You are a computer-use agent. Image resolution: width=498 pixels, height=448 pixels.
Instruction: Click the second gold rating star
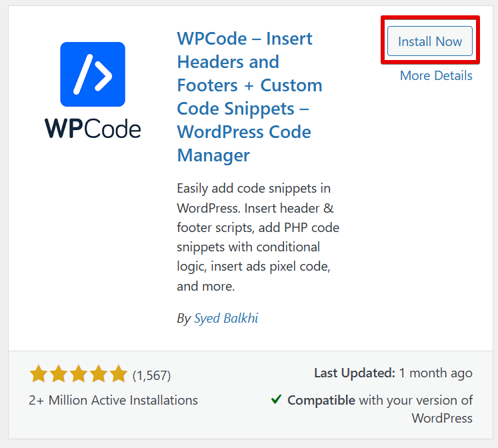coord(59,374)
